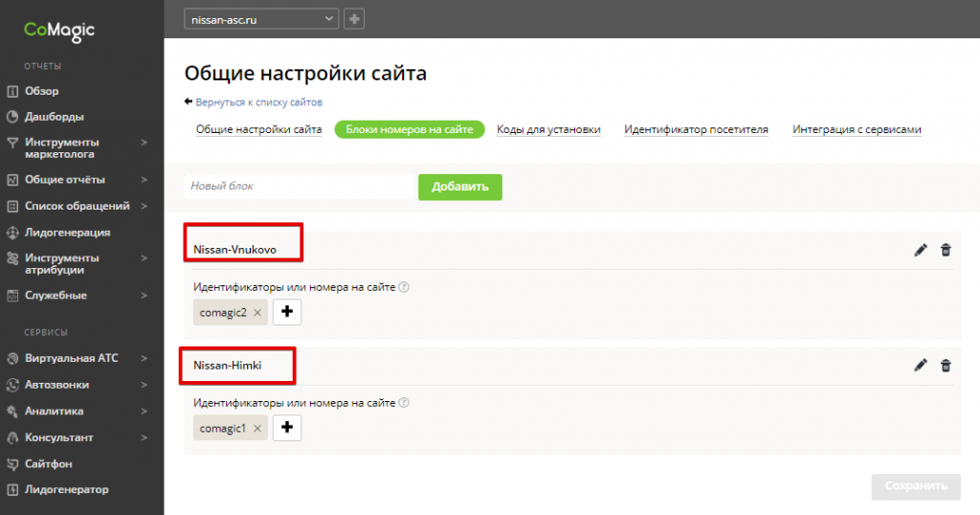Click the Консультант sidebar icon
The width and height of the screenshot is (980, 515).
click(12, 437)
